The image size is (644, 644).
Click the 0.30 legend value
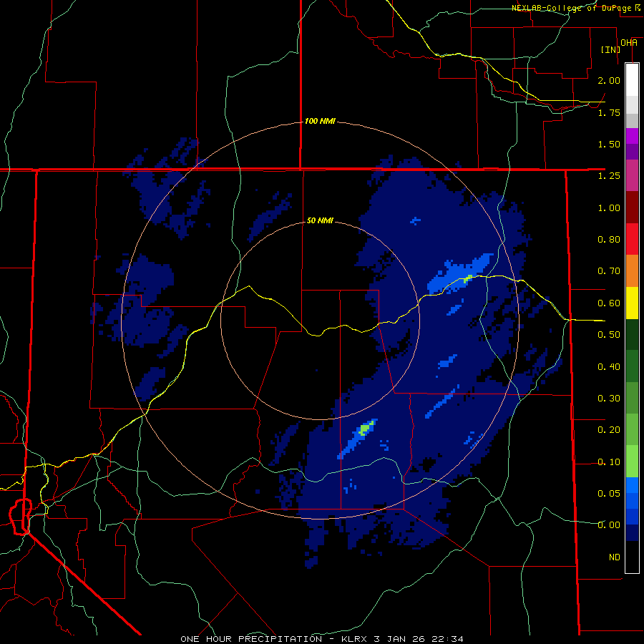click(609, 399)
